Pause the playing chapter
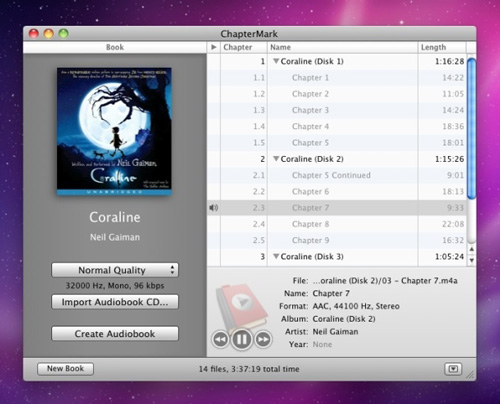 pyautogui.click(x=241, y=339)
